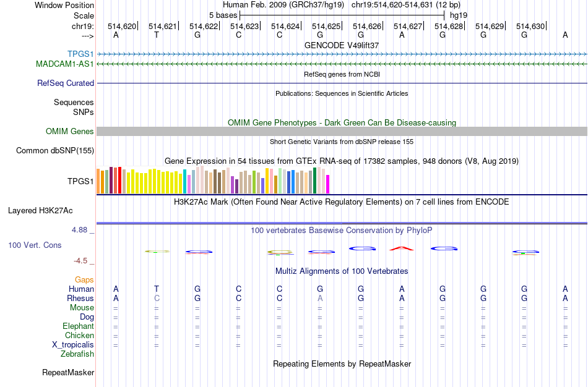The image size is (588, 387).
Task: Select the Chicken species label
Action: tap(79, 335)
